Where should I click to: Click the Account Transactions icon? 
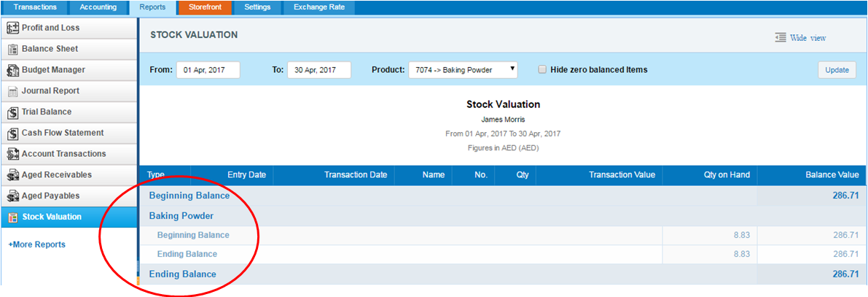tap(12, 154)
